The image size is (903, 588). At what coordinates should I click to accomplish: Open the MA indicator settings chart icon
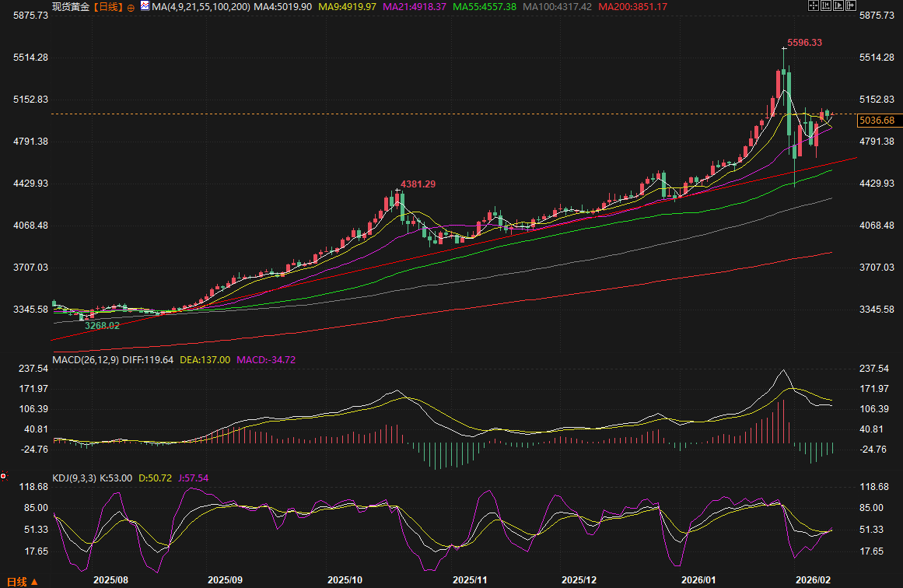(145, 6)
